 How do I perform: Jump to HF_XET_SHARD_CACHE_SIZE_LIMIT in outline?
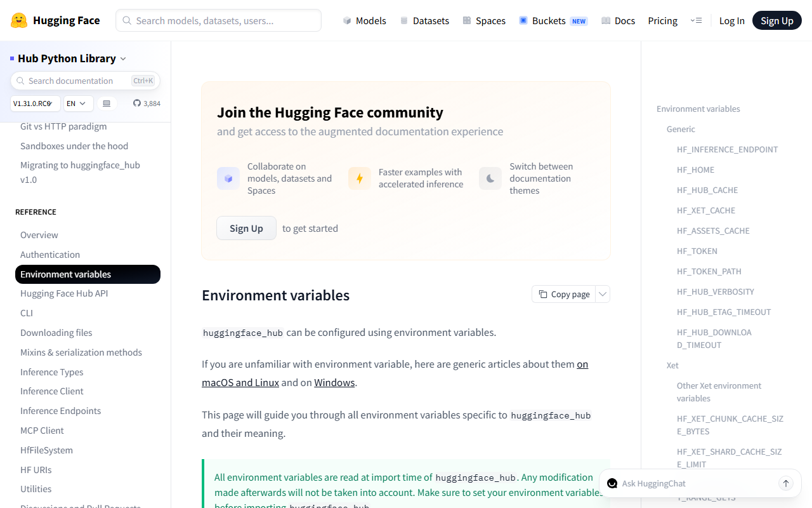coord(730,458)
